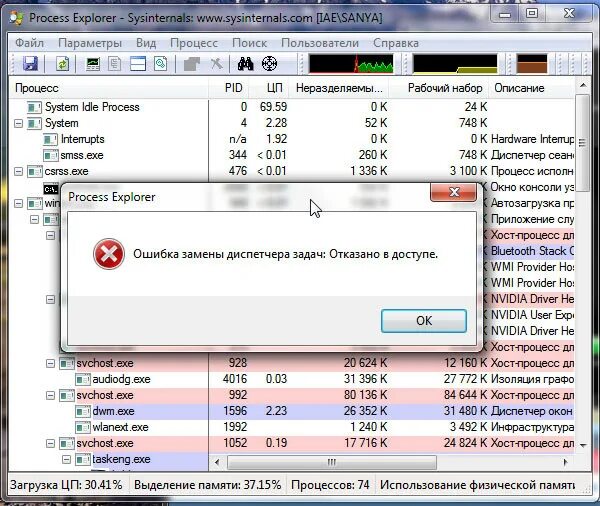
Task: Click the Загрузка ЦП: 30.41% status entry
Action: pos(66,485)
